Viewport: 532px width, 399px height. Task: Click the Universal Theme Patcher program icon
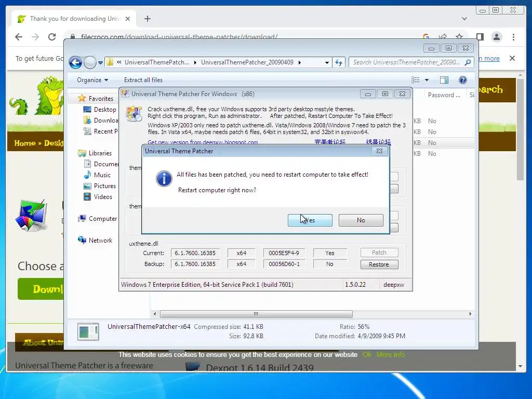pyautogui.click(x=134, y=114)
